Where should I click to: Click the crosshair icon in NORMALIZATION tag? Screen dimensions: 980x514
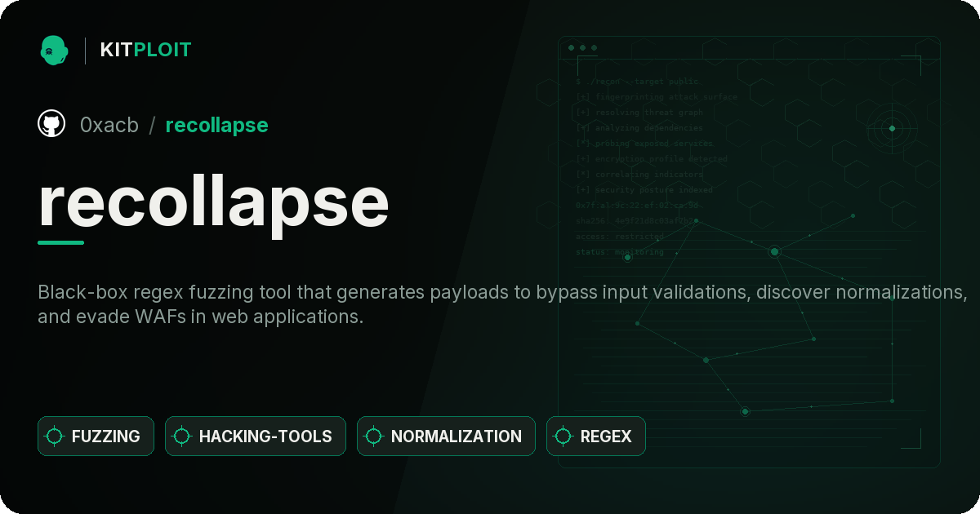click(374, 436)
